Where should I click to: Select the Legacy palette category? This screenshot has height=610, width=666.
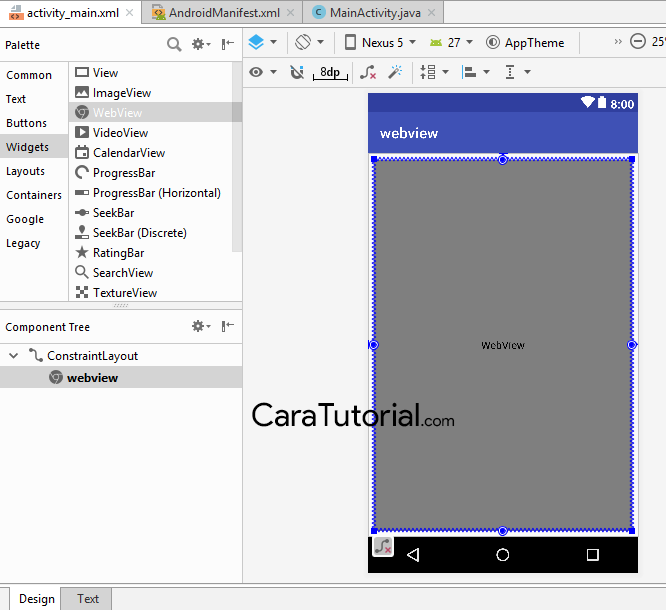tap(34, 243)
